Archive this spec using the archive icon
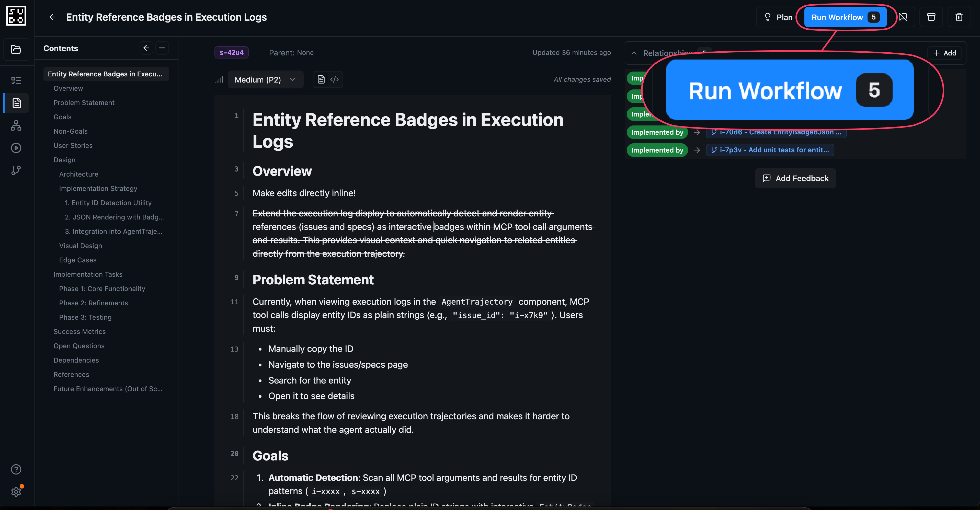 (x=931, y=17)
